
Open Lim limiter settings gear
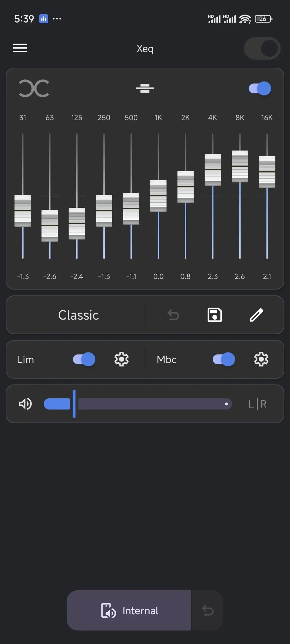(121, 359)
